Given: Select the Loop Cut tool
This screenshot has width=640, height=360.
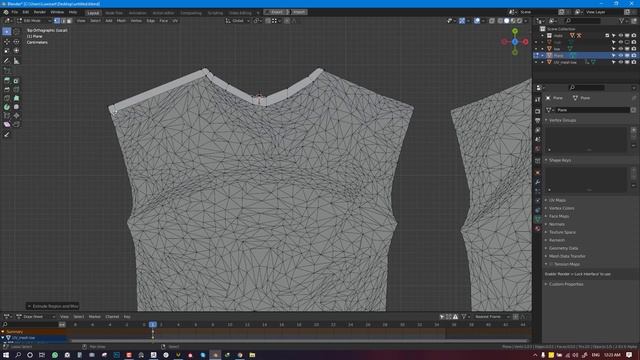Looking at the screenshot, I should [x=16, y=89].
